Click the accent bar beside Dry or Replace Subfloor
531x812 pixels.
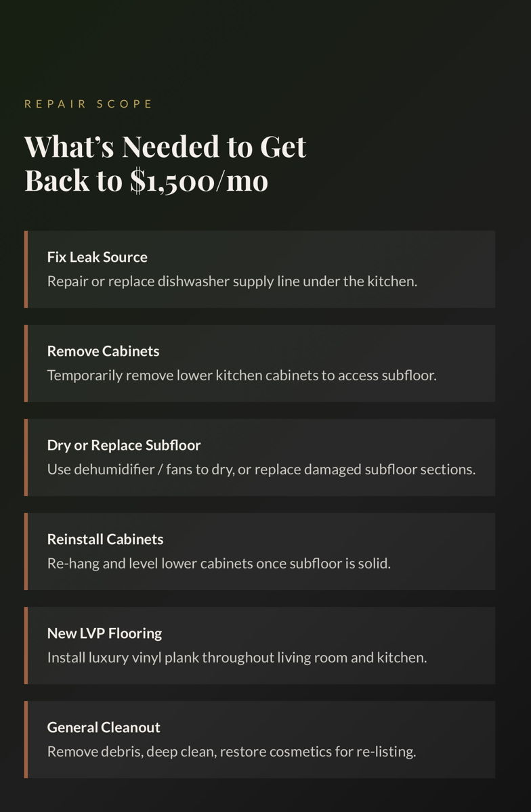[26, 457]
